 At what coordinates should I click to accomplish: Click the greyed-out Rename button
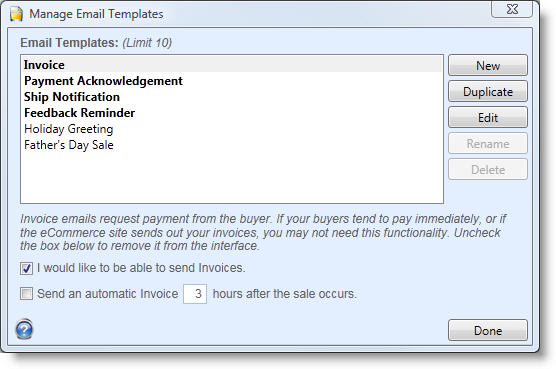click(x=488, y=144)
